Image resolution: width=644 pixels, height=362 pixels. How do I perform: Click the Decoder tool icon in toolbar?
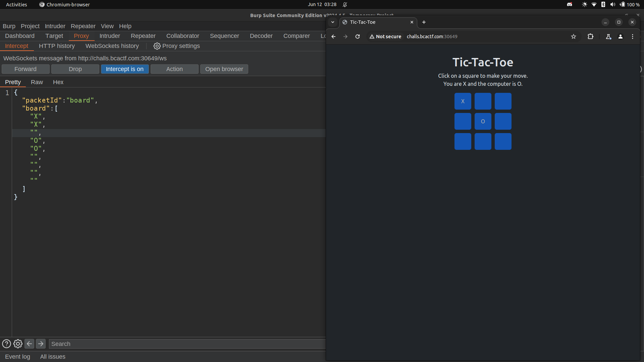[261, 35]
